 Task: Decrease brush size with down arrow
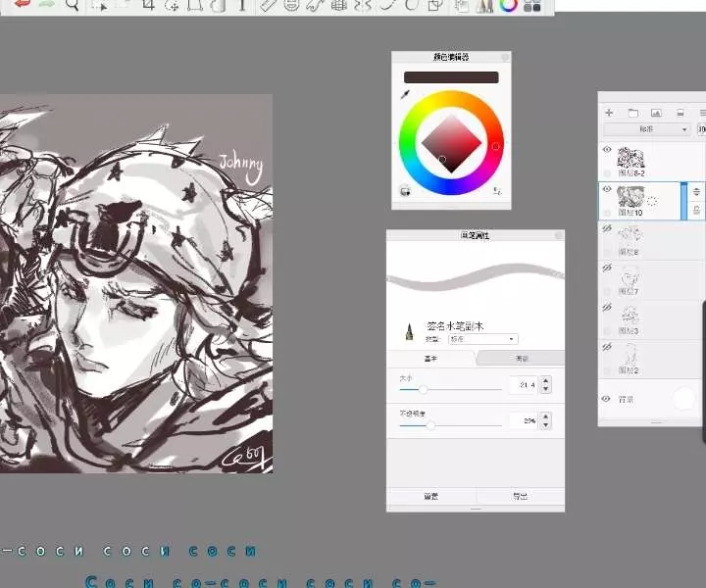click(546, 389)
